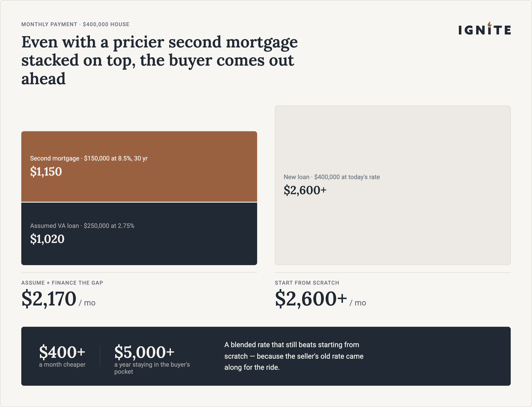Click the ASSUME + FINANCE THE GAP label
Image resolution: width=532 pixels, height=407 pixels.
tap(62, 283)
